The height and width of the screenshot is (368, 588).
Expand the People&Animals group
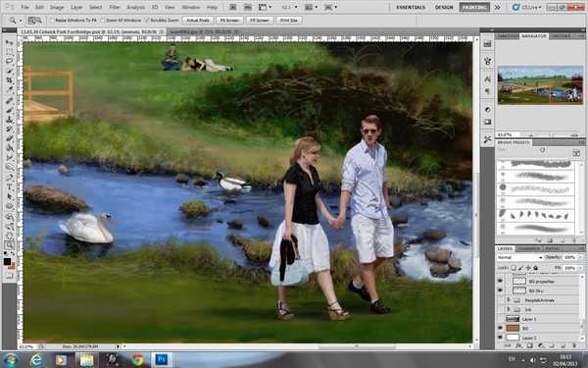tap(509, 299)
